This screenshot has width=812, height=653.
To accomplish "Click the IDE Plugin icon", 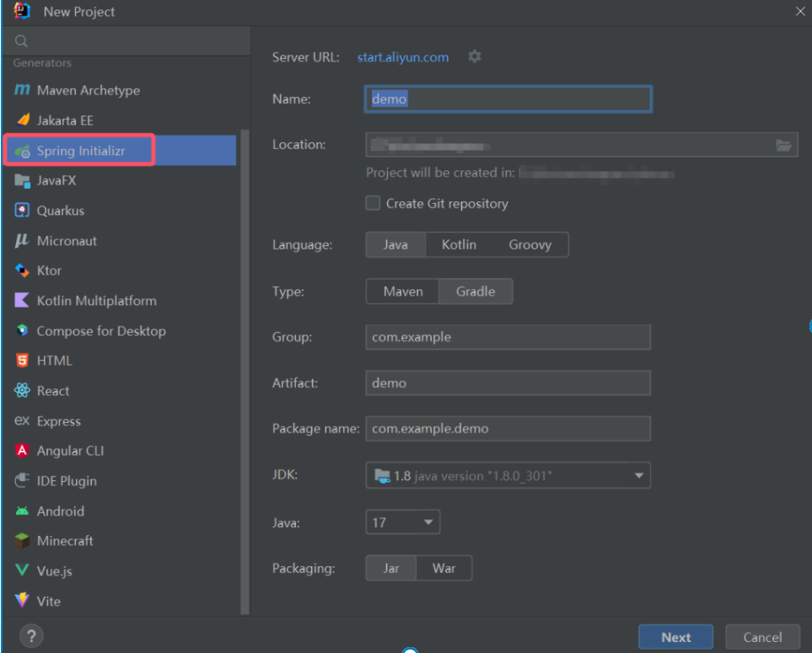I will click(x=22, y=480).
